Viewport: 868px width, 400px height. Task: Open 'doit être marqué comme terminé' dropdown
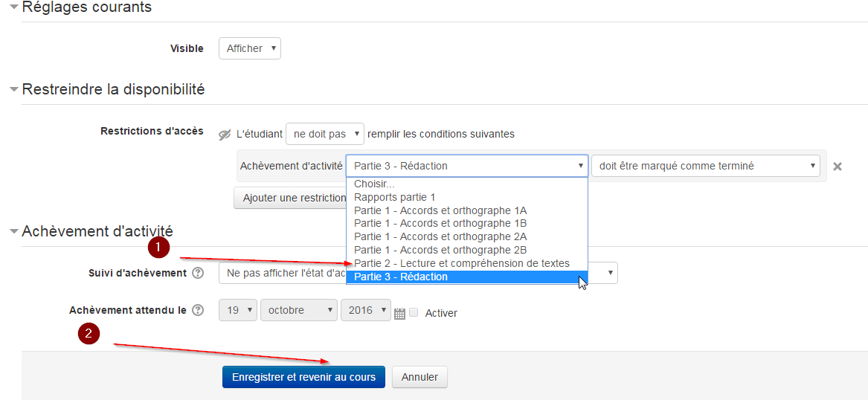point(705,166)
